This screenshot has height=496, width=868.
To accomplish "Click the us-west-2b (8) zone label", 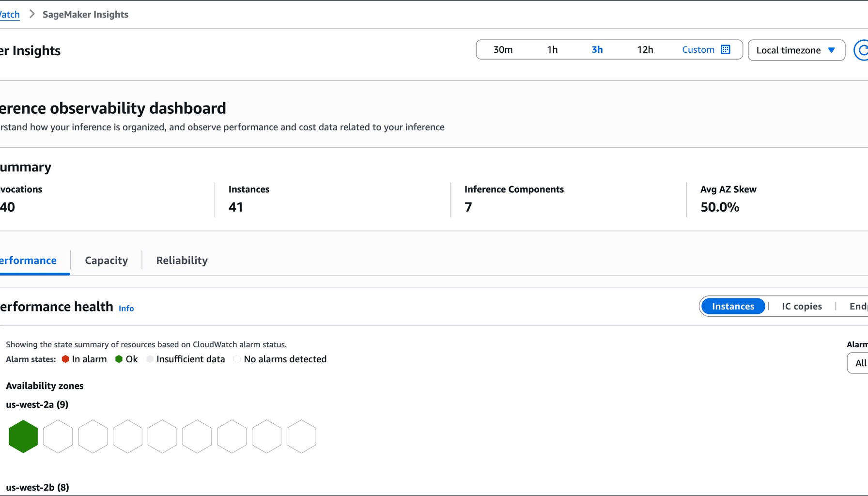I will point(37,487).
